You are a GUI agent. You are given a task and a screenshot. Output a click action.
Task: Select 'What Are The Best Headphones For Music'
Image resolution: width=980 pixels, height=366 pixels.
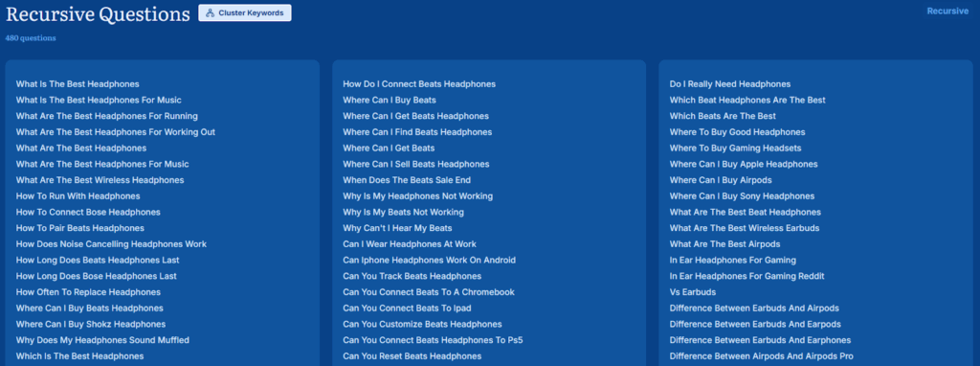(x=102, y=164)
